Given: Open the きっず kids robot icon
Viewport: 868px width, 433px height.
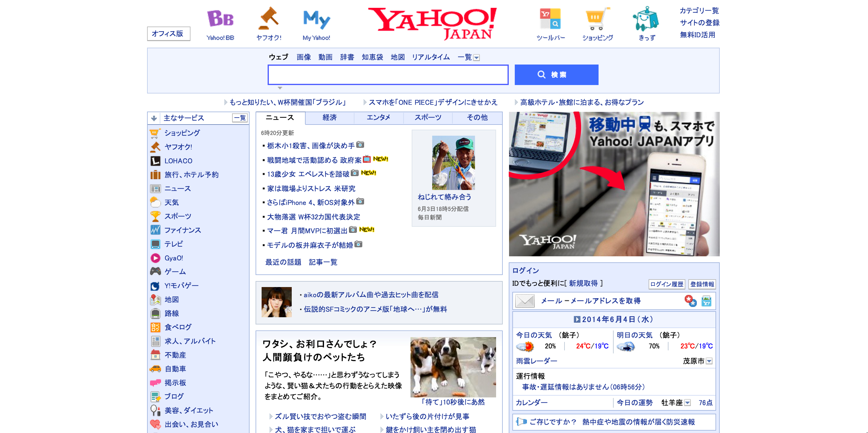Looking at the screenshot, I should [646, 19].
